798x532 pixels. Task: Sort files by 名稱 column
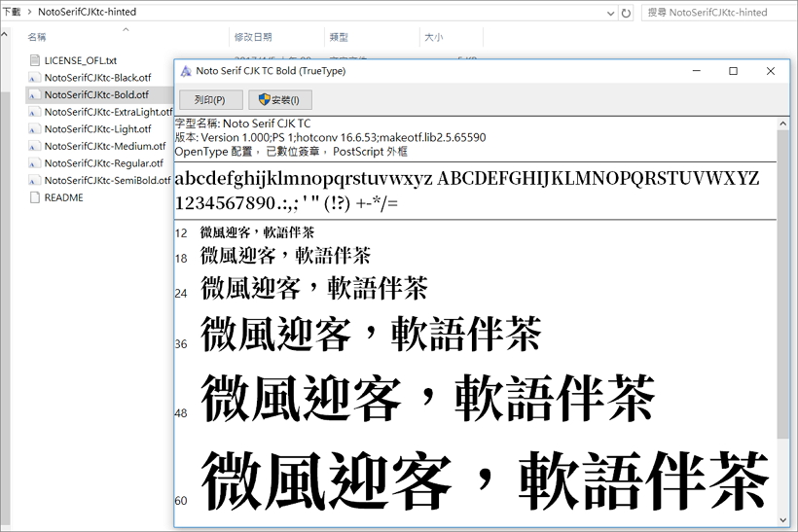pyautogui.click(x=37, y=37)
